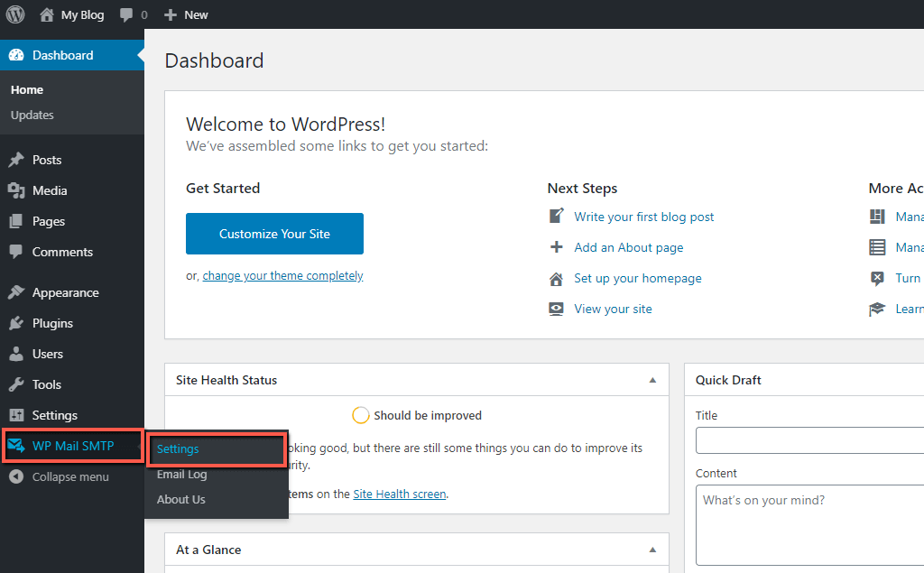This screenshot has height=573, width=924.
Task: Open the Dashboard menu item
Action: coord(72,55)
